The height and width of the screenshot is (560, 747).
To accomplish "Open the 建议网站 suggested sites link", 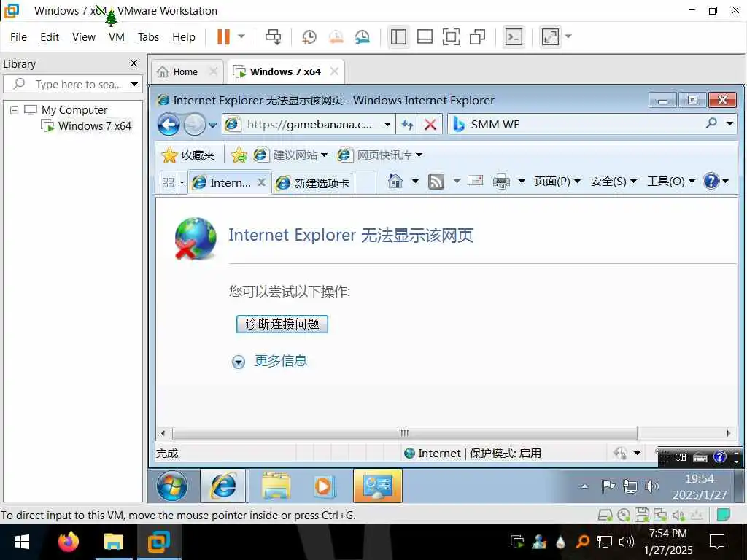I will [x=290, y=155].
